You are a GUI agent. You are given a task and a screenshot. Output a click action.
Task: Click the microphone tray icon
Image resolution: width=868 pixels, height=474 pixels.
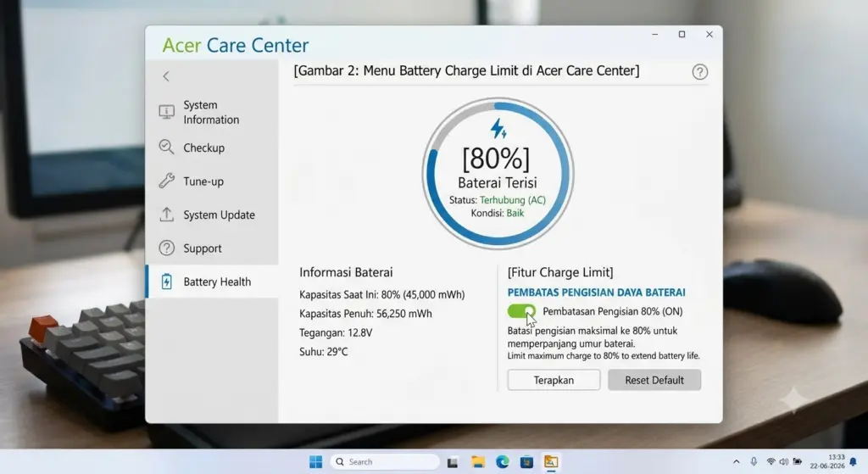(x=754, y=462)
